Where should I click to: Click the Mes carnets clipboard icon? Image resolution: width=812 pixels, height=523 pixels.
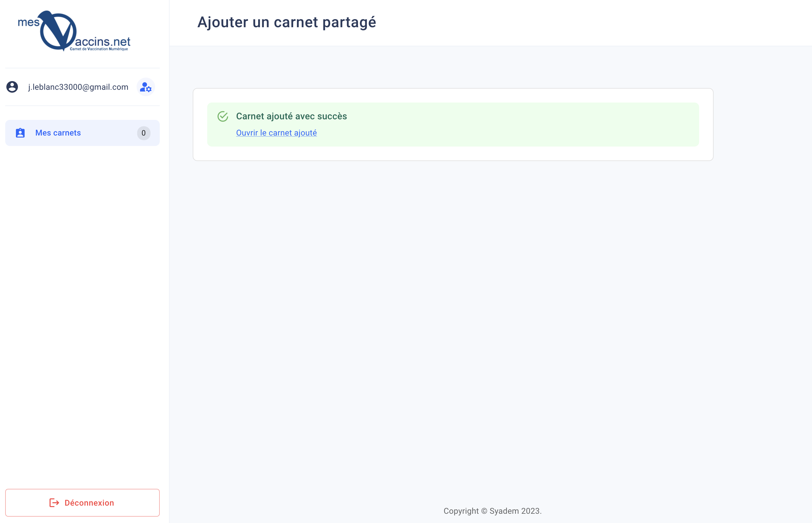20,133
